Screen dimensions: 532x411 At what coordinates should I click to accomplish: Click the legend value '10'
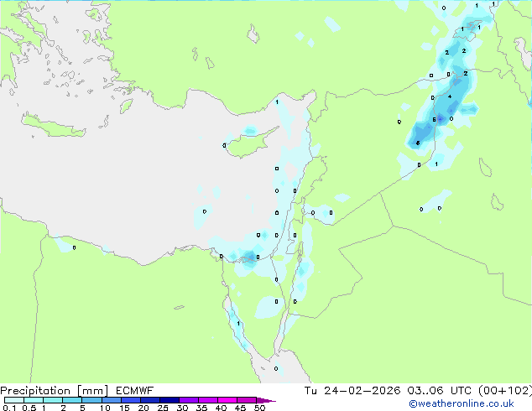click(105, 408)
